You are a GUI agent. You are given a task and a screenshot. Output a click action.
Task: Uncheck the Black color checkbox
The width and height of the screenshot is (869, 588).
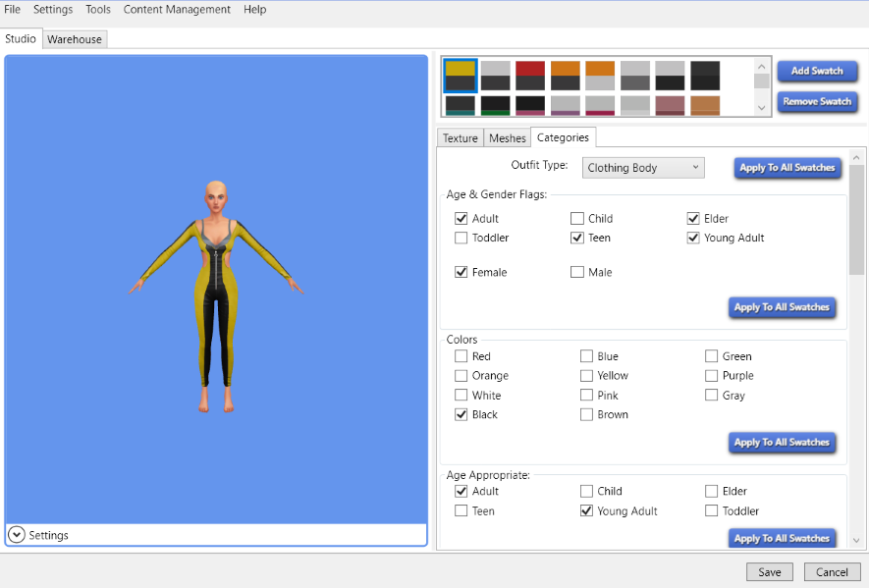pos(462,414)
